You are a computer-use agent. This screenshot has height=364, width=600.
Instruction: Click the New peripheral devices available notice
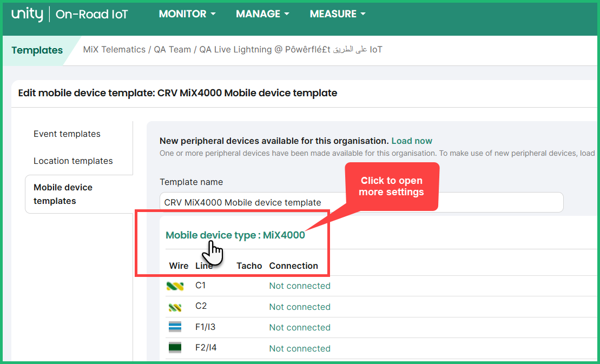(274, 141)
